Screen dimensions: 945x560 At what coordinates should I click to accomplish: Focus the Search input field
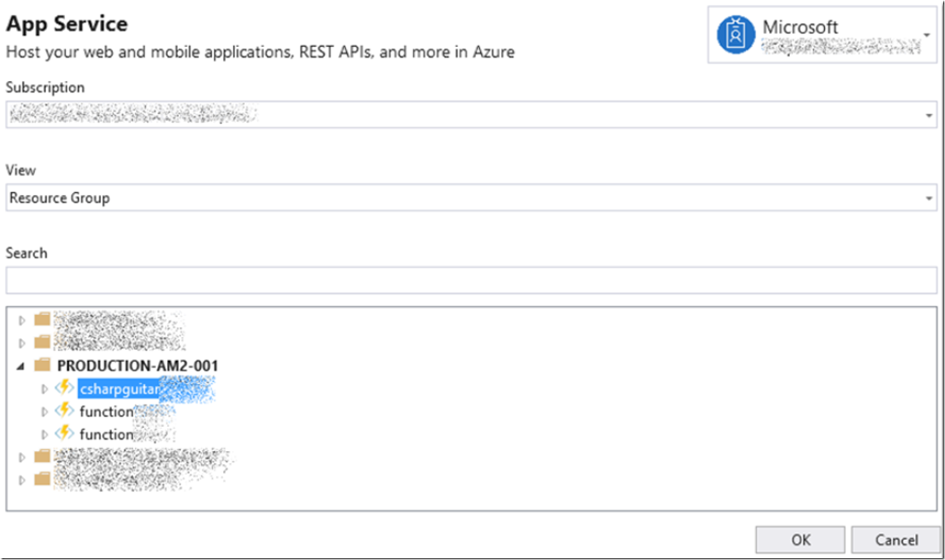pyautogui.click(x=471, y=281)
